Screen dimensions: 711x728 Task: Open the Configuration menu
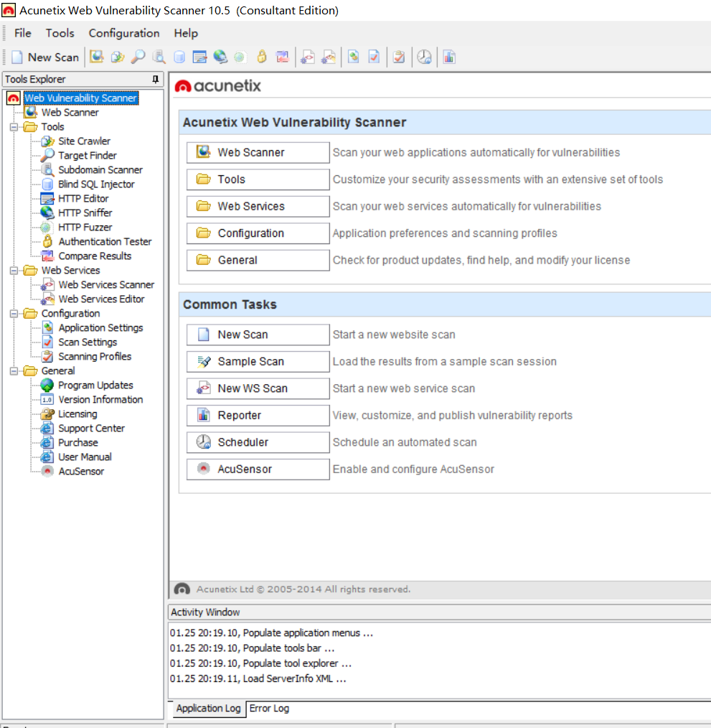124,33
